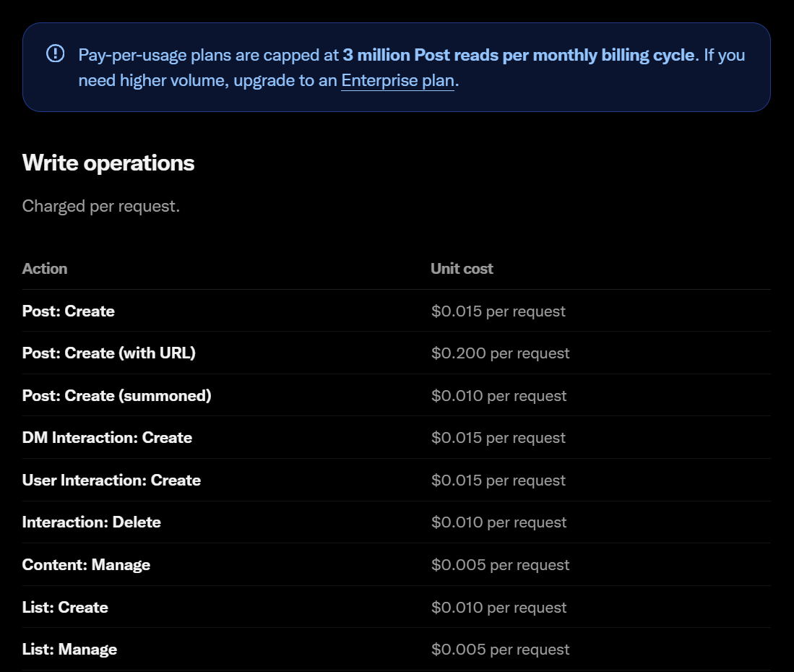Click the unit cost in the Post: Create row
The height and width of the screenshot is (672, 794).
coord(499,311)
